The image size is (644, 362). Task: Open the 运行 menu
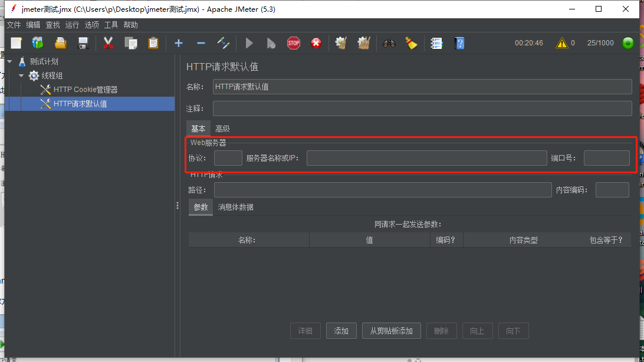pos(73,25)
